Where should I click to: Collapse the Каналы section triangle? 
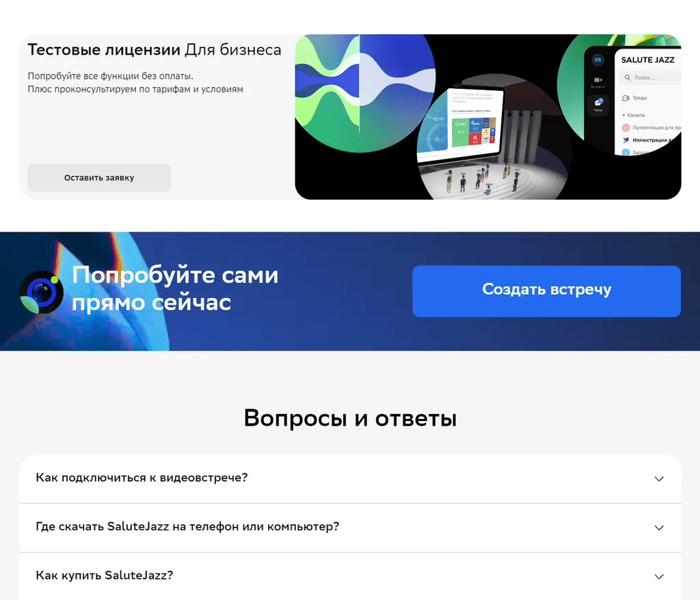(623, 115)
